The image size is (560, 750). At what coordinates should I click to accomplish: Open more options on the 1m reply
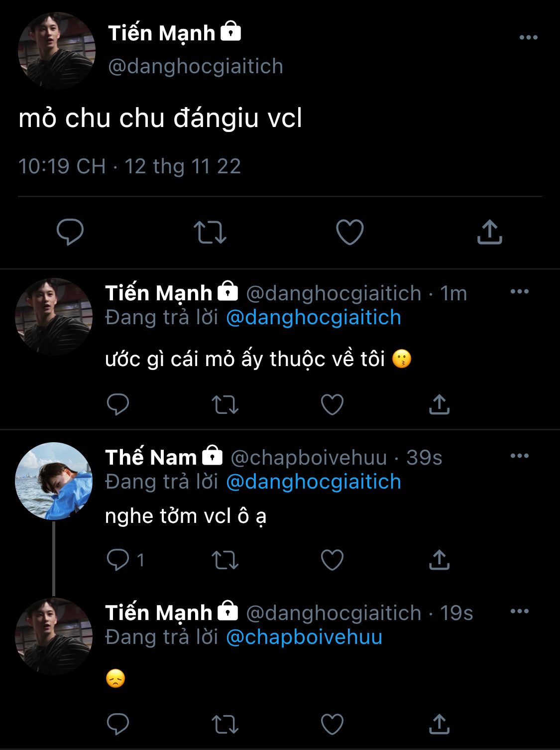pyautogui.click(x=520, y=292)
